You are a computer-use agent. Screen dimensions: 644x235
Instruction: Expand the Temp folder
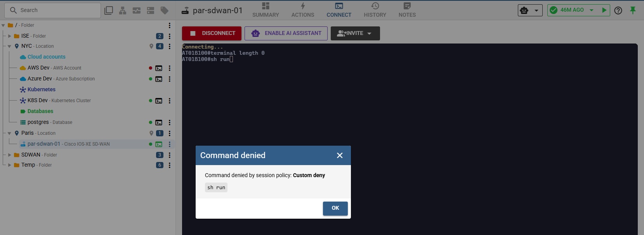(10, 165)
